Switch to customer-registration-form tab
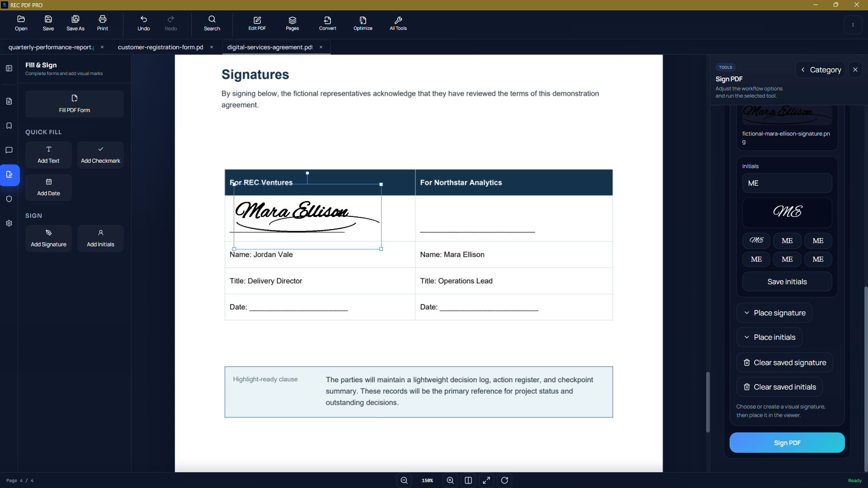Screen dimensions: 868x488 (160, 47)
